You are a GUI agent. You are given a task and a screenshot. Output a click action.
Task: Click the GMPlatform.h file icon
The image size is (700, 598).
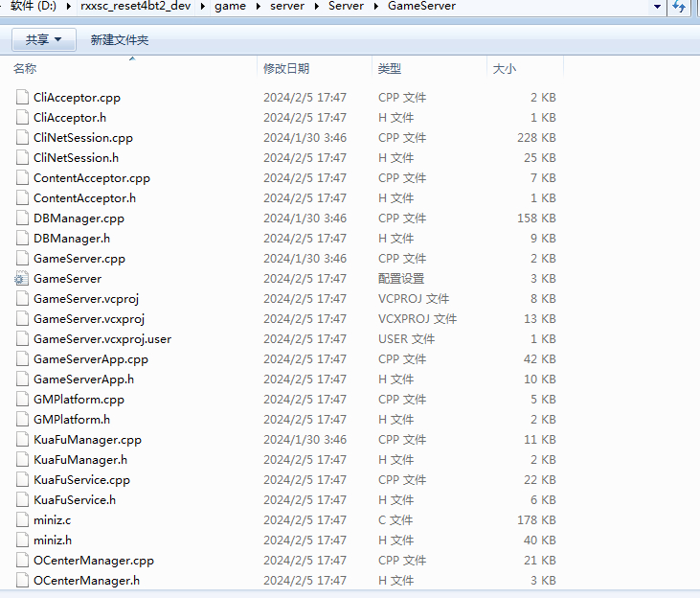coord(23,420)
